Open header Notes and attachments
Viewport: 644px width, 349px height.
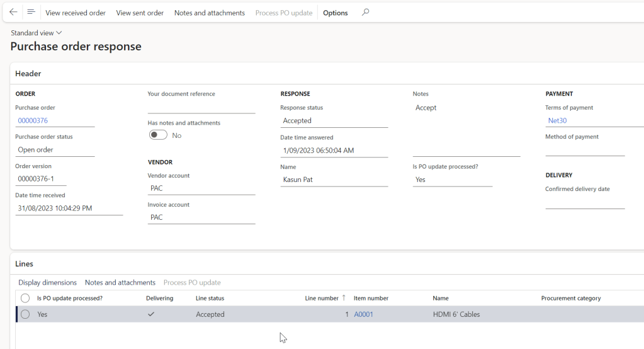pos(209,13)
